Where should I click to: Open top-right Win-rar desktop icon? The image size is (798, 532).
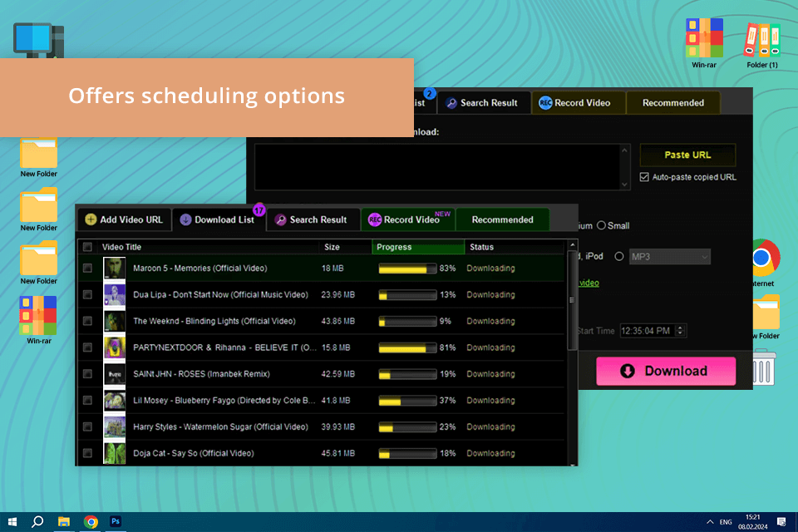pyautogui.click(x=704, y=43)
